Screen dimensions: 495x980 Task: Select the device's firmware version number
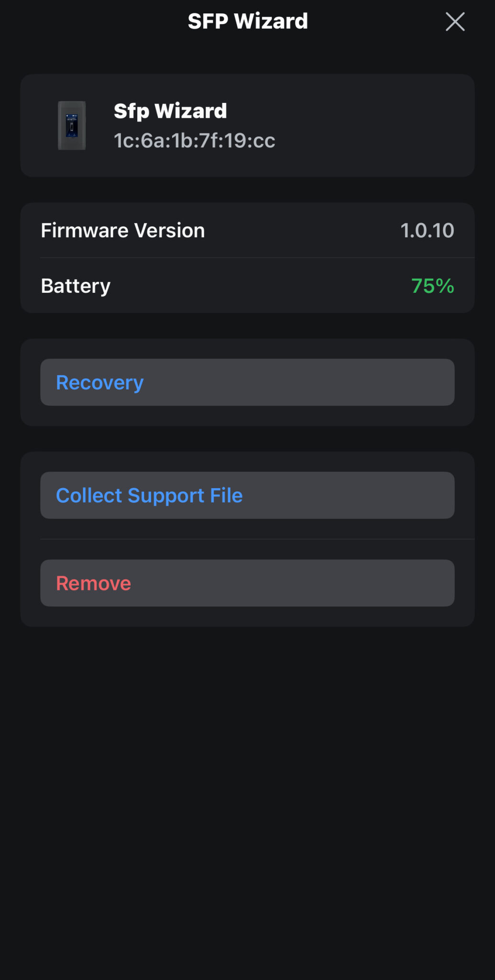coord(427,231)
